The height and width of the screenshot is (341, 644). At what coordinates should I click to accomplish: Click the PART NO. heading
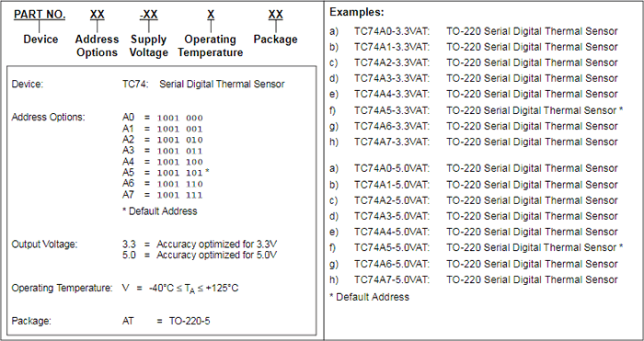pos(40,15)
